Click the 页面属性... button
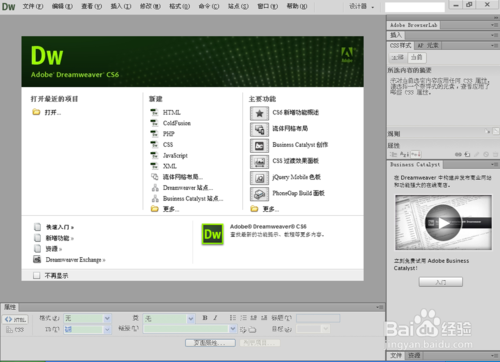The width and height of the screenshot is (500, 362). pos(210,343)
